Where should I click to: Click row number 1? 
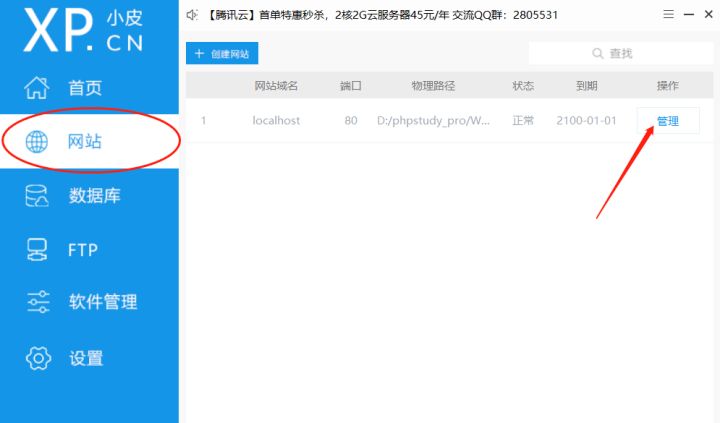click(203, 120)
